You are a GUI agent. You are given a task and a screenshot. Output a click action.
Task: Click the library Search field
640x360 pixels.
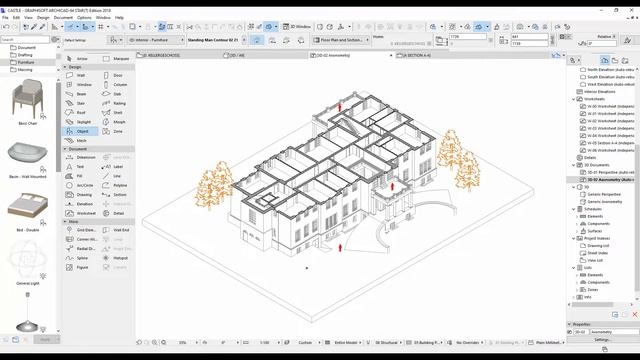tap(25, 40)
